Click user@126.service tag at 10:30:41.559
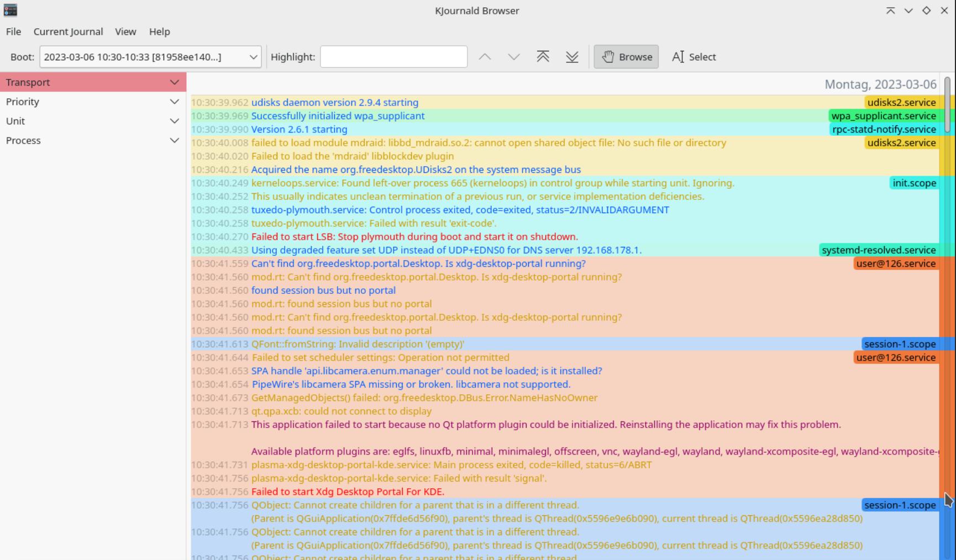The image size is (956, 560). (x=896, y=263)
